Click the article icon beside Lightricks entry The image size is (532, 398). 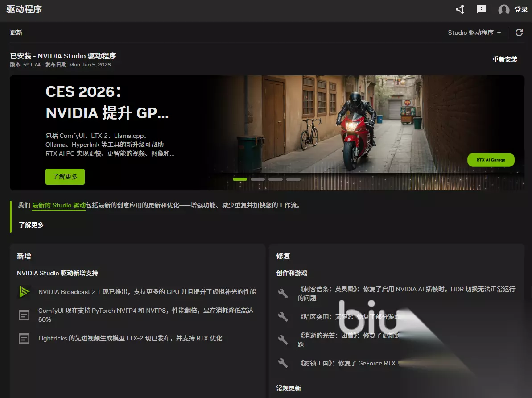pos(24,338)
